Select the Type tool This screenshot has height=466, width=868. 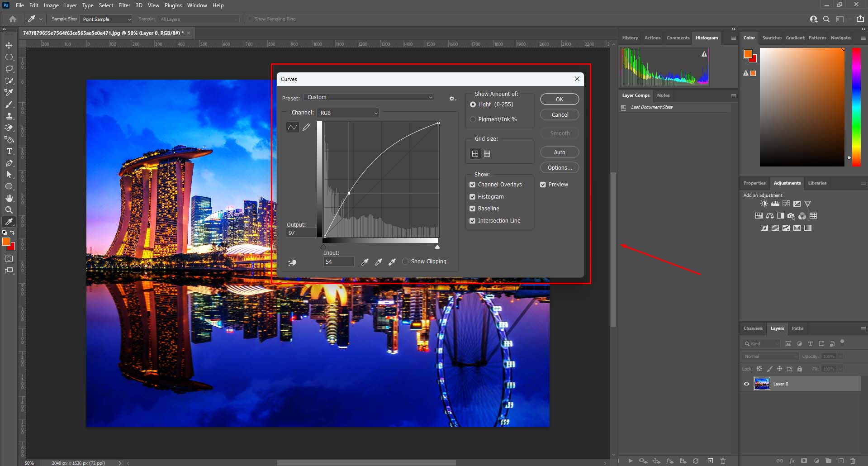click(x=9, y=152)
